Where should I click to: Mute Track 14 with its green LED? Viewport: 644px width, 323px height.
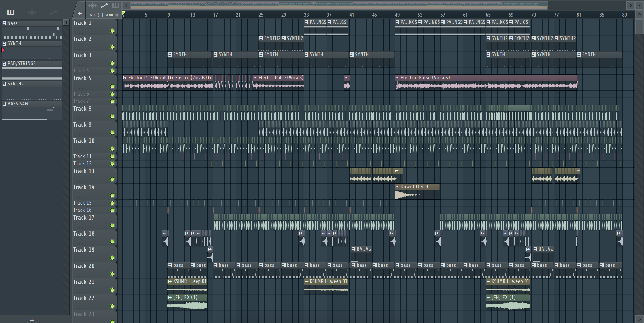point(112,195)
